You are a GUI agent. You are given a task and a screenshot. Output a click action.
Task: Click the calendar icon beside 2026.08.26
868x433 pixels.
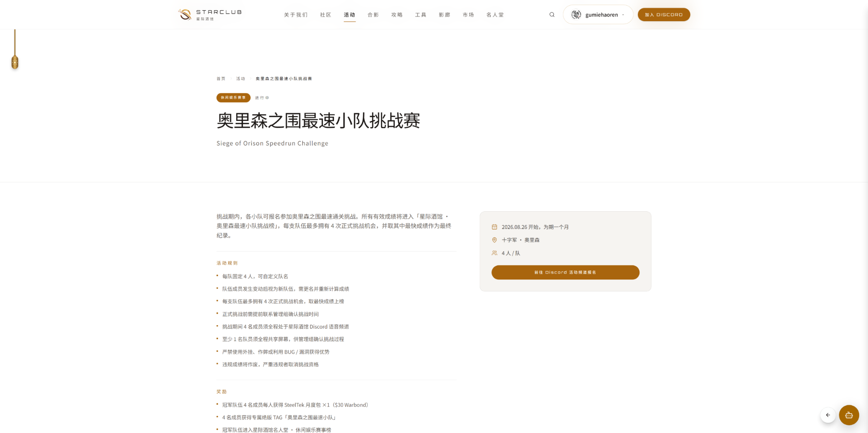(494, 227)
